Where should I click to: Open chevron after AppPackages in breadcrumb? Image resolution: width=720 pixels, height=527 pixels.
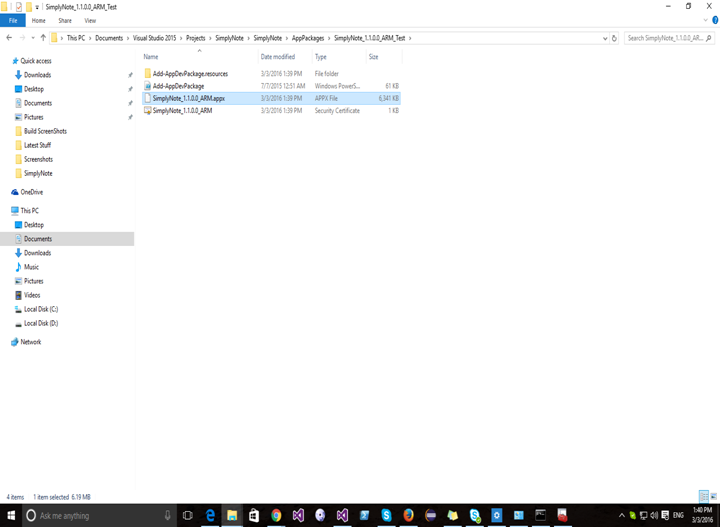click(x=329, y=38)
